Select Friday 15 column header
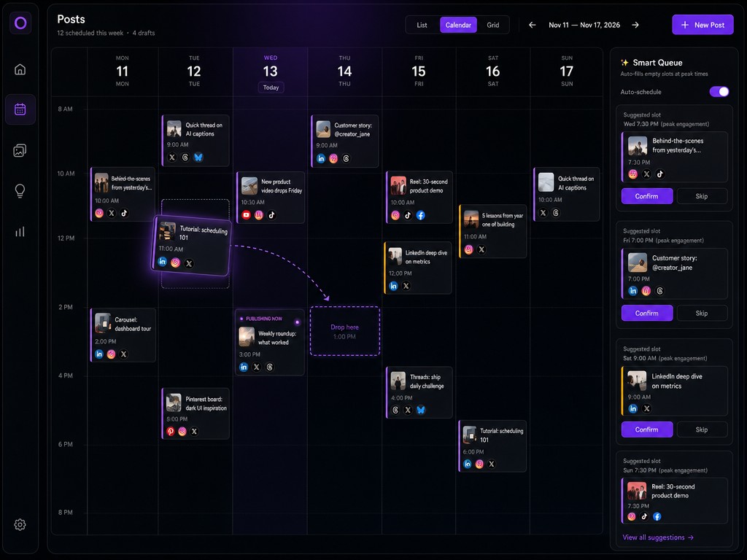The height and width of the screenshot is (560, 747). (x=419, y=71)
